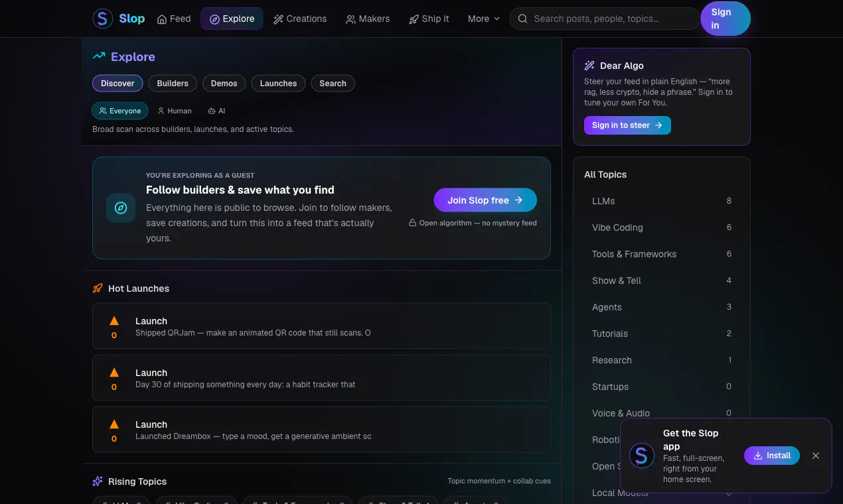Toggle the Human filter
Screen dimensions: 843x504
click(175, 111)
